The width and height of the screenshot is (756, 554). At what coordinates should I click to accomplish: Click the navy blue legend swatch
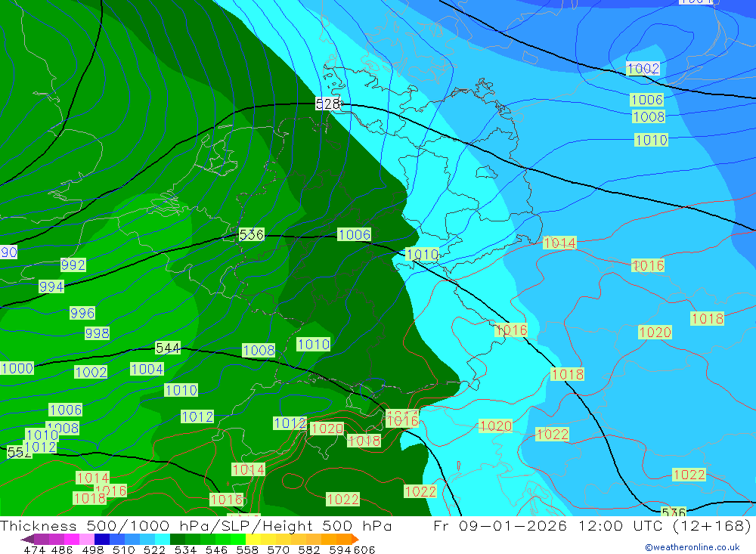click(x=102, y=539)
